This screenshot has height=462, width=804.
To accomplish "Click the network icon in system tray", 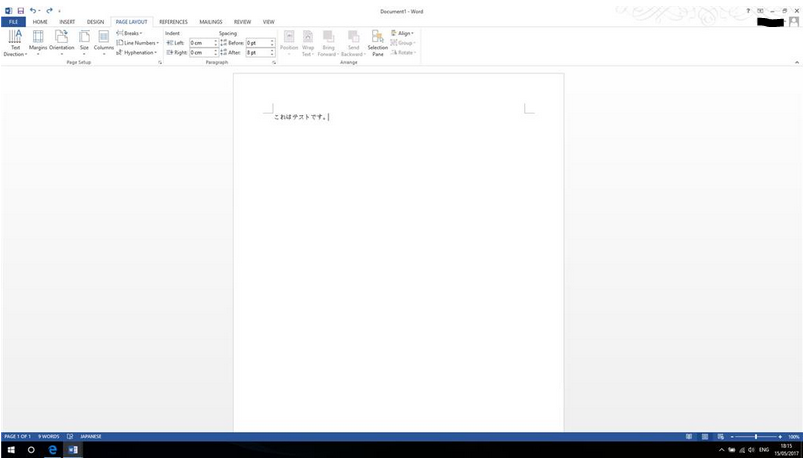I will (x=741, y=450).
